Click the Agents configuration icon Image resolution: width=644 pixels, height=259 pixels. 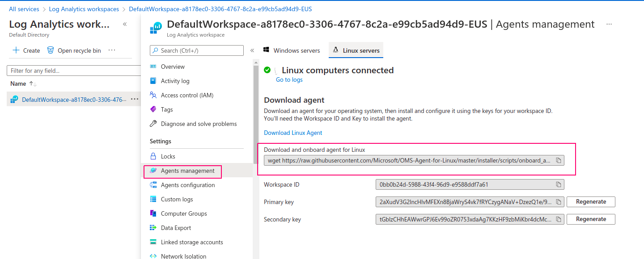[x=153, y=185]
